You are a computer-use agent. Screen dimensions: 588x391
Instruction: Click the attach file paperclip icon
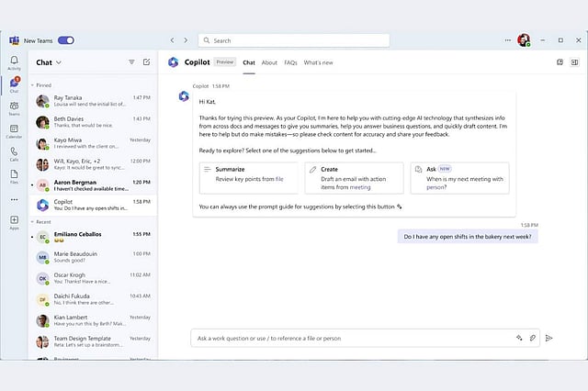pos(532,338)
